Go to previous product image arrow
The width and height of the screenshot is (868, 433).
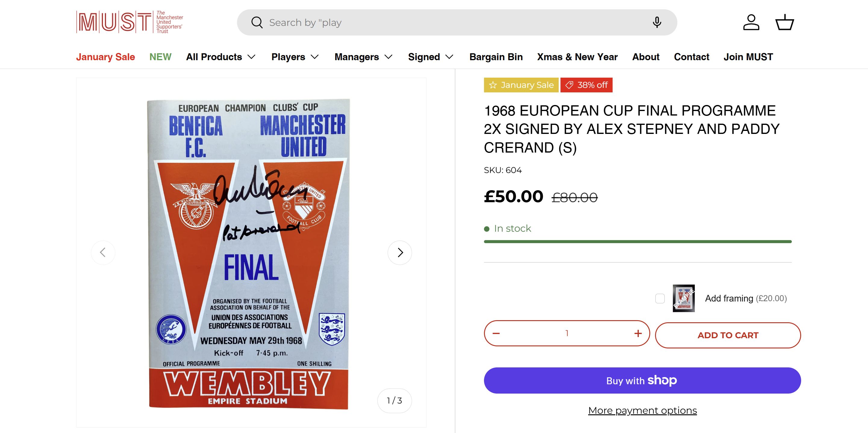click(x=103, y=252)
